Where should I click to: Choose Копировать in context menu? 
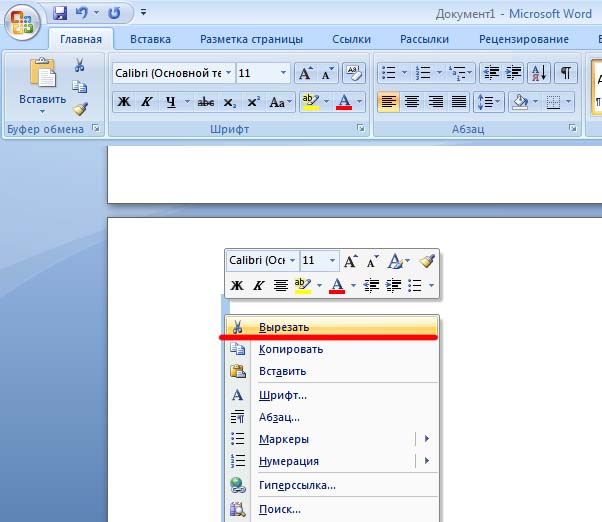(x=332, y=349)
